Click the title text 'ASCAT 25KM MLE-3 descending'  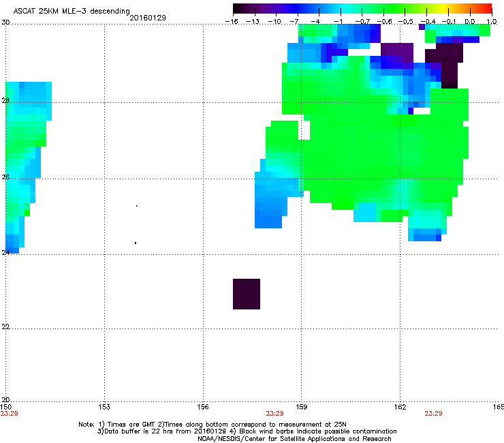(x=72, y=11)
